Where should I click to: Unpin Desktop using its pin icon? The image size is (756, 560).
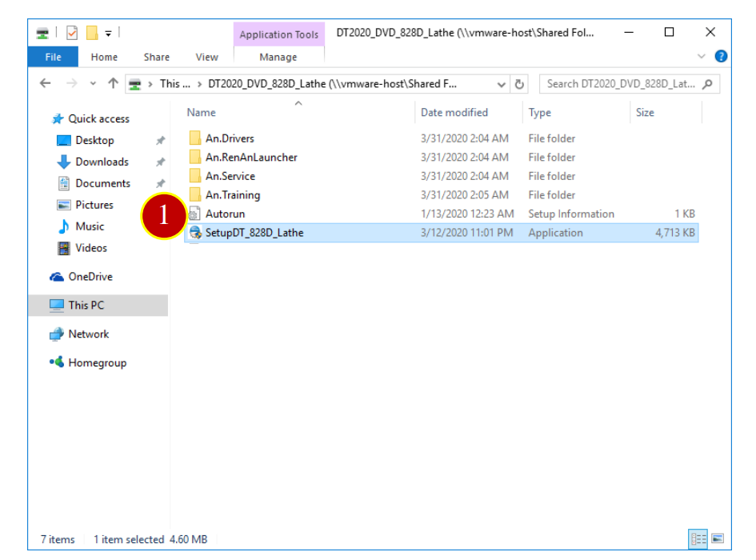pyautogui.click(x=161, y=140)
